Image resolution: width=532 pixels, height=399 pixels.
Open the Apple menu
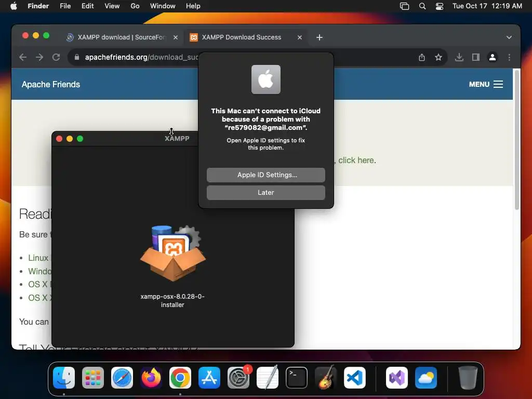point(14,6)
